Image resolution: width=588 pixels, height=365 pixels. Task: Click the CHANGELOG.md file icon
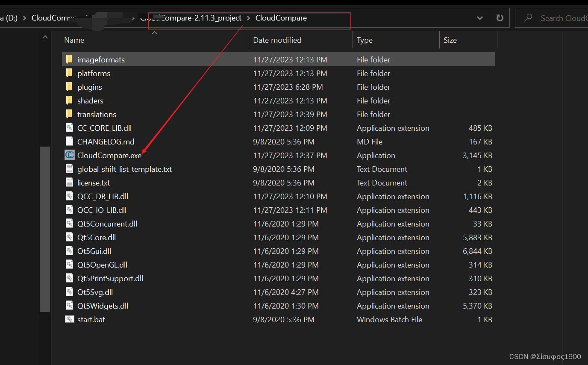click(x=69, y=141)
